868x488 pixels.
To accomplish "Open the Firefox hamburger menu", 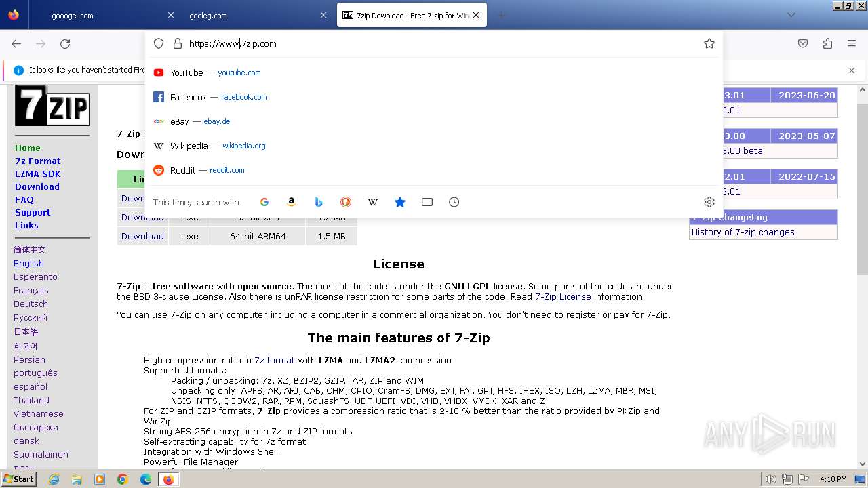I will (x=852, y=43).
